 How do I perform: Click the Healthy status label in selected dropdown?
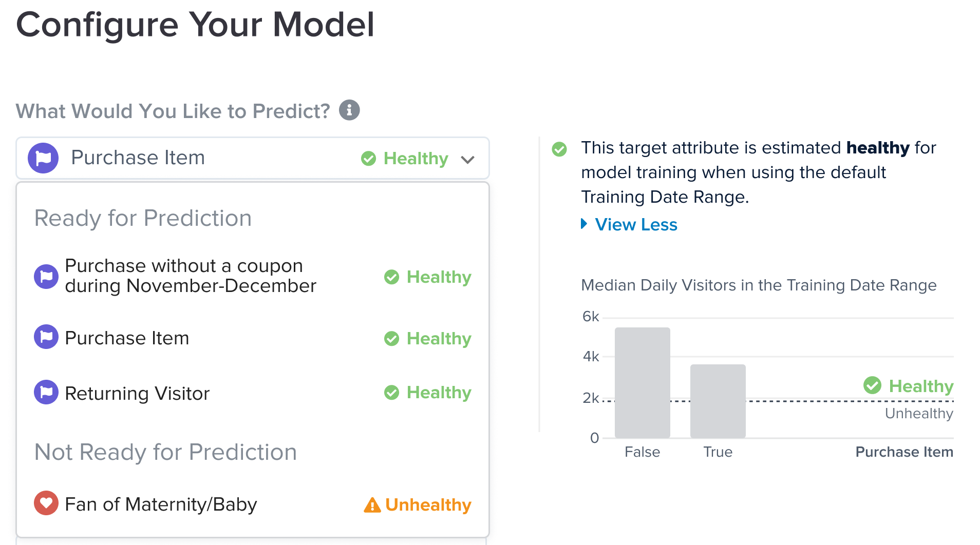[416, 159]
